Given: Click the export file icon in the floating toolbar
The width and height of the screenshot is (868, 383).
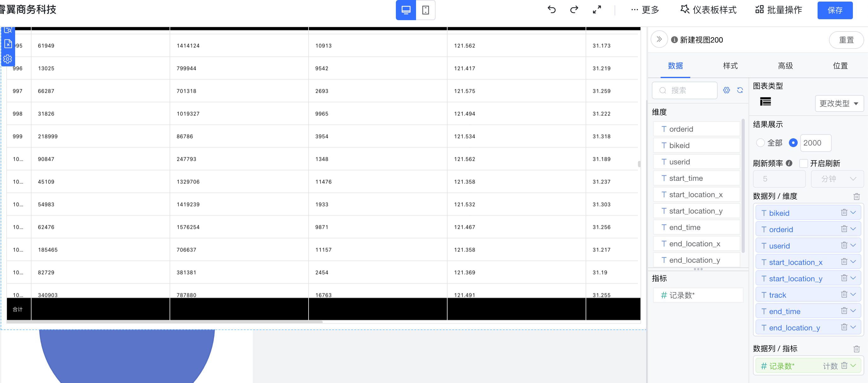Looking at the screenshot, I should pyautogui.click(x=8, y=44).
